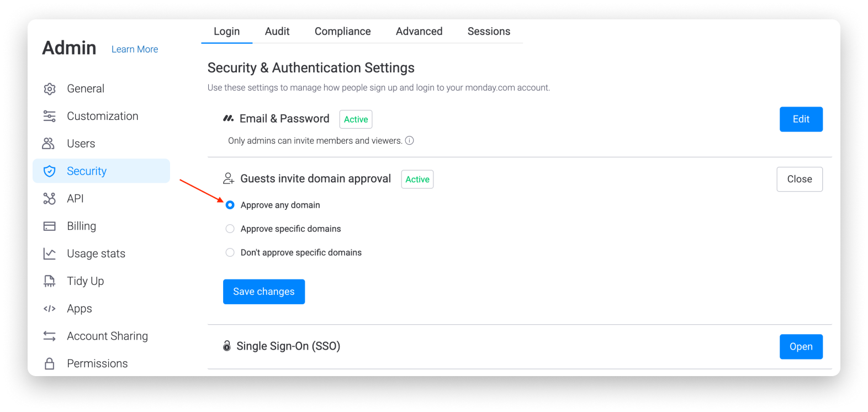Click the Users people icon
868x412 pixels.
coord(49,144)
